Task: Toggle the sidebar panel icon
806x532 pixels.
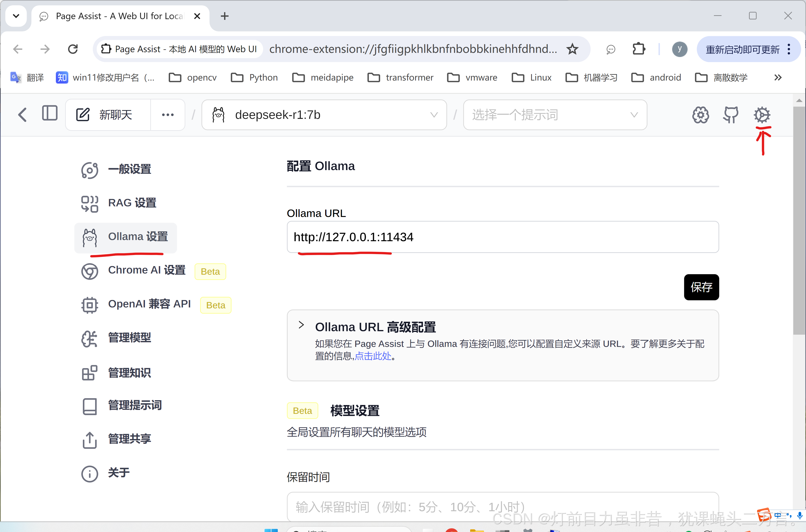Action: (50, 113)
